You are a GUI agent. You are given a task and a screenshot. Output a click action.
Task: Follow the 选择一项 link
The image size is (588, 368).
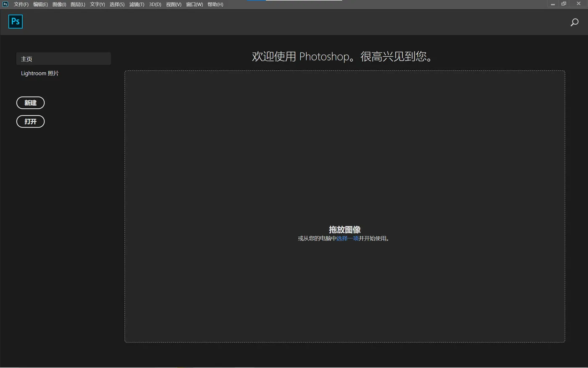point(347,238)
